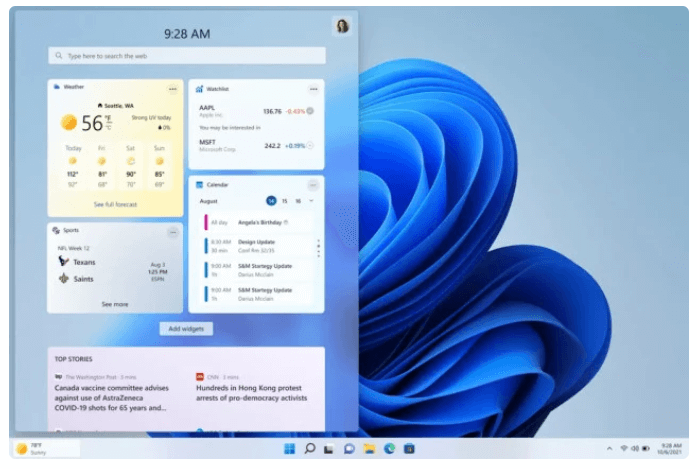Open Watchlist widget more options menu
This screenshot has height=469, width=697.
coord(313,89)
